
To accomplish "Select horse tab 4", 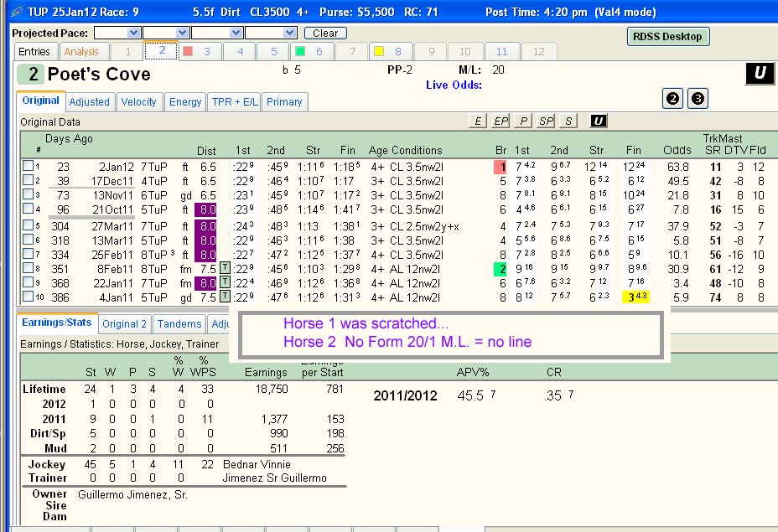I will pos(240,52).
